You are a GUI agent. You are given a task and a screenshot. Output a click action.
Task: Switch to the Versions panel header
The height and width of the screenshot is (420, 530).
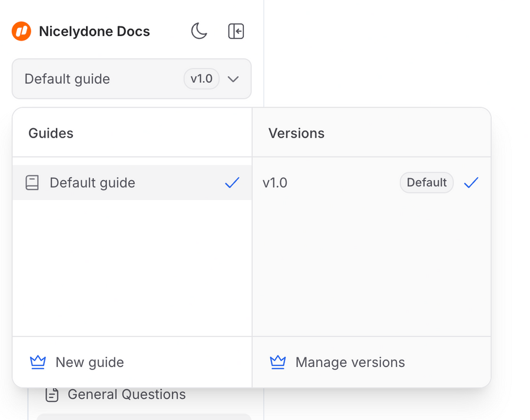click(x=296, y=133)
